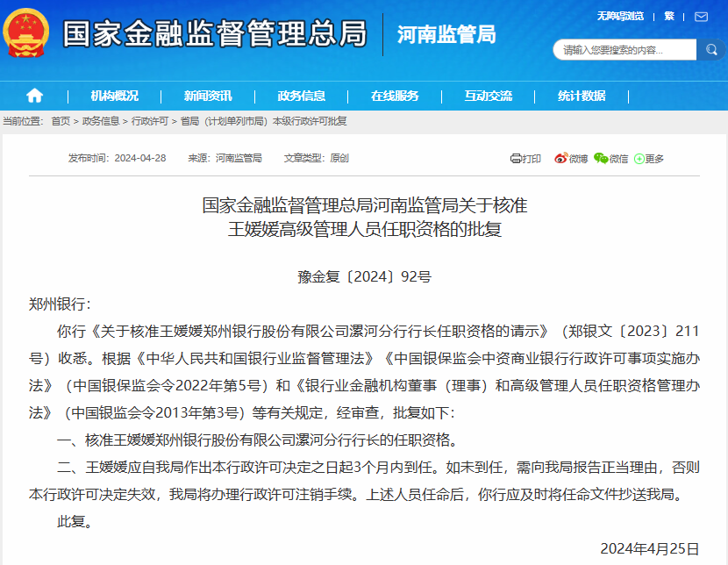728x565 pixels.
Task: Open the 机构概况 menu
Action: (114, 96)
